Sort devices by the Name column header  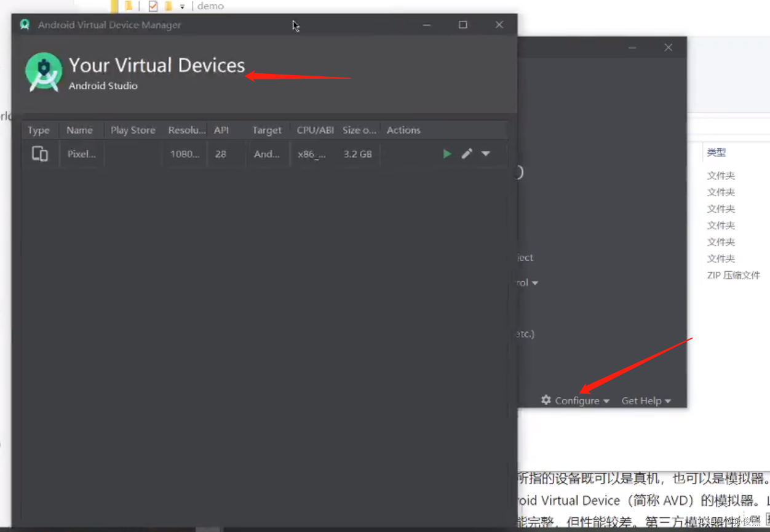[x=80, y=130]
